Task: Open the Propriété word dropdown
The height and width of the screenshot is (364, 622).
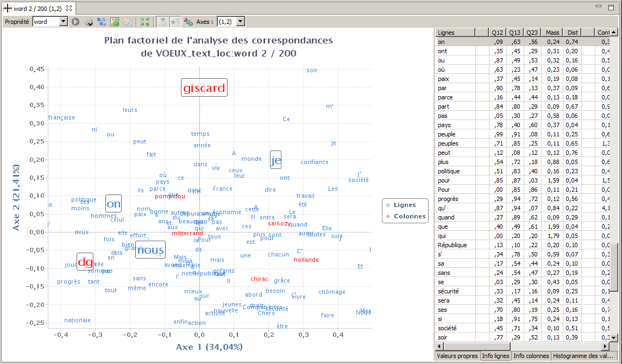Action: (x=63, y=22)
